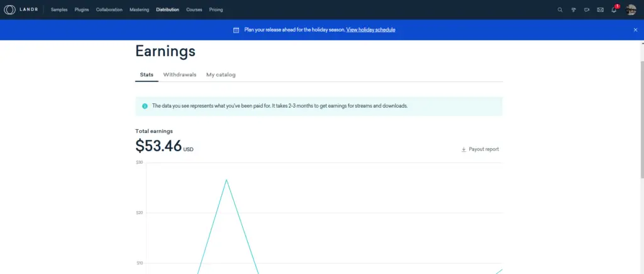The image size is (644, 274).
Task: View the Pricing page
Action: pos(216,10)
